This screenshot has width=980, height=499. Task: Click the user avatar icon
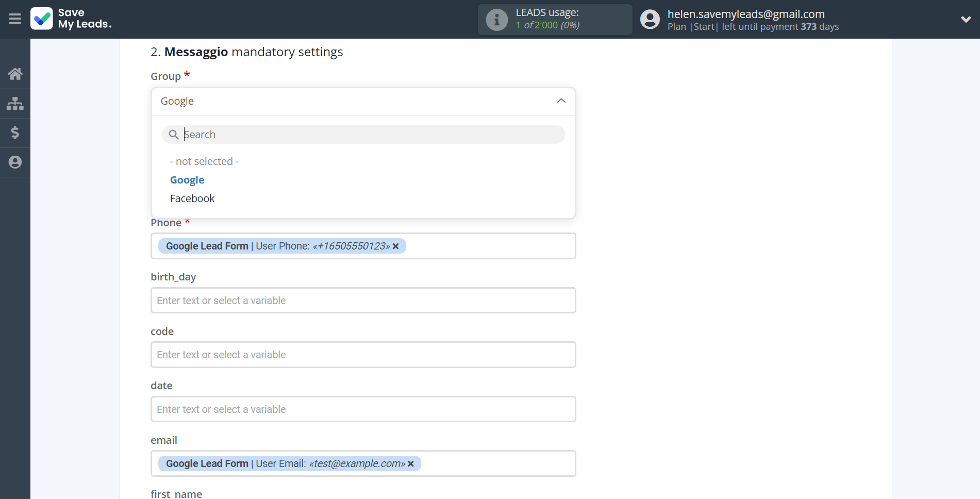650,19
